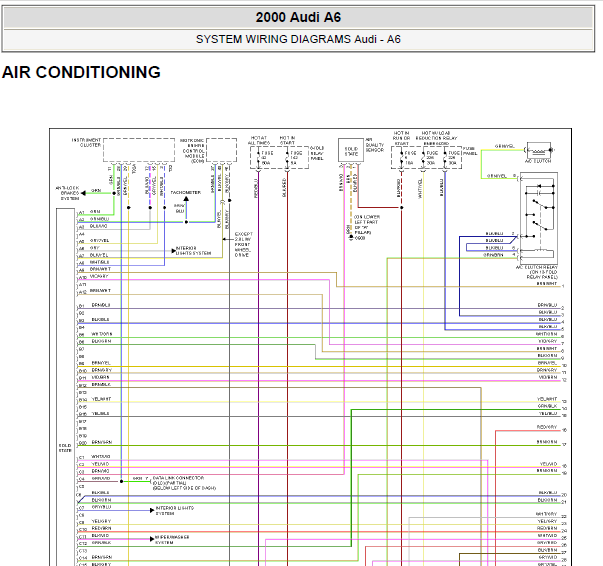
Task: Click the diode symbol inside A/C Clutch Relay
Action: coord(539,186)
